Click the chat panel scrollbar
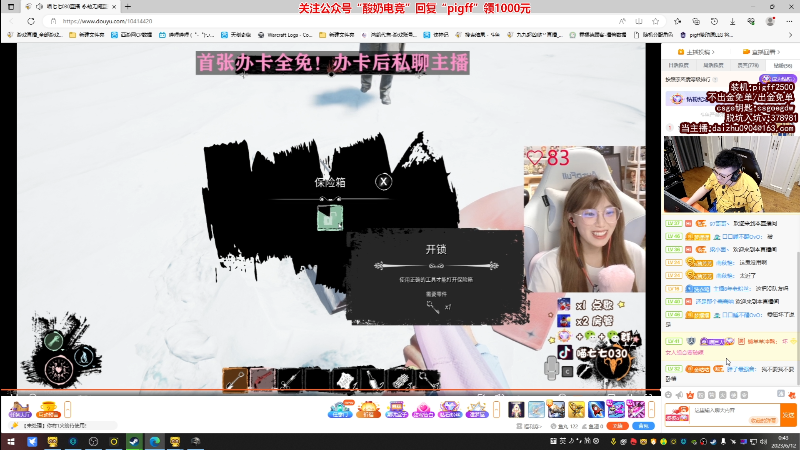 click(798, 316)
